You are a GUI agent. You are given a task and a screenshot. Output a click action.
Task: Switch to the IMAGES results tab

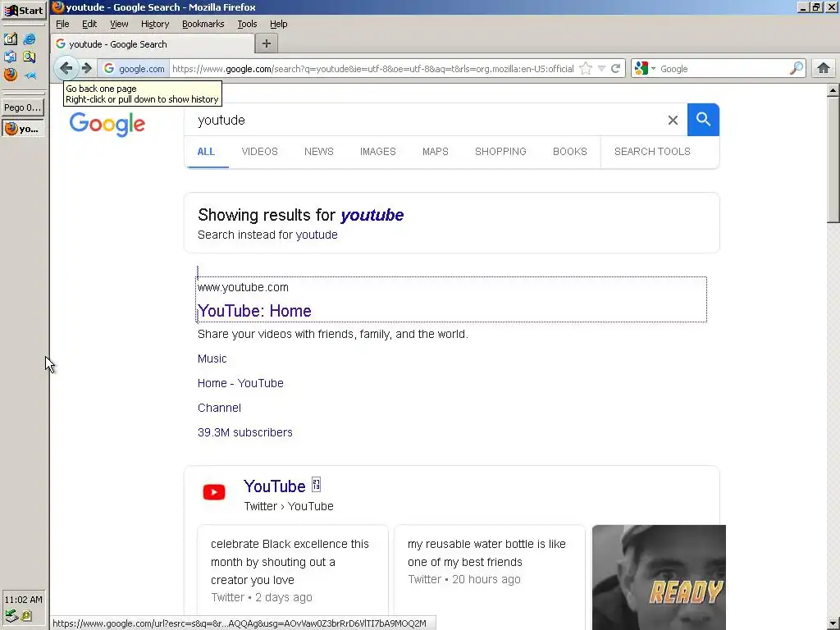pos(377,152)
